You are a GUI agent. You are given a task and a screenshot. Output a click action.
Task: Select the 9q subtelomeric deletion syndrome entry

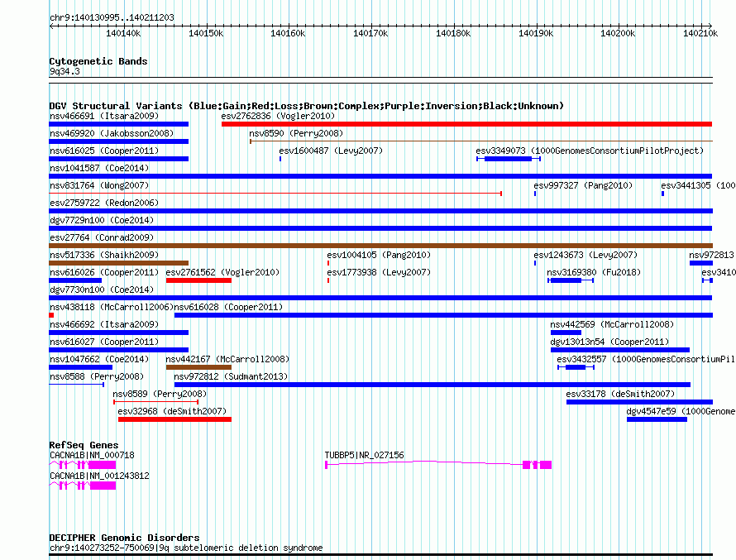point(186,548)
